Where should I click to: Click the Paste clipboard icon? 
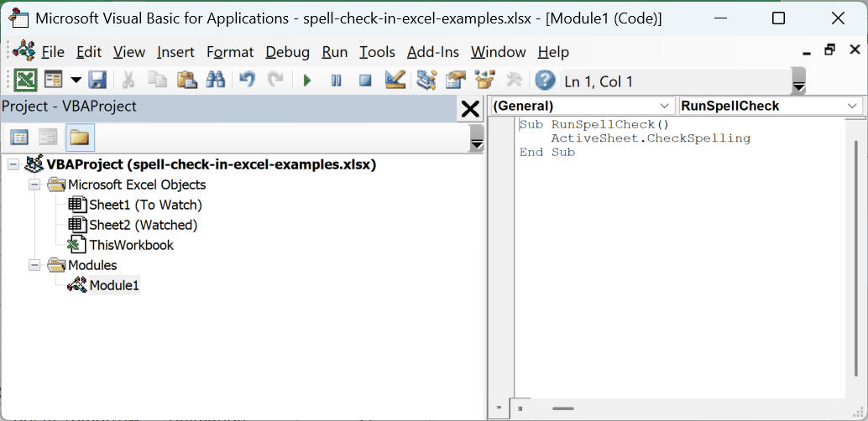tap(187, 81)
